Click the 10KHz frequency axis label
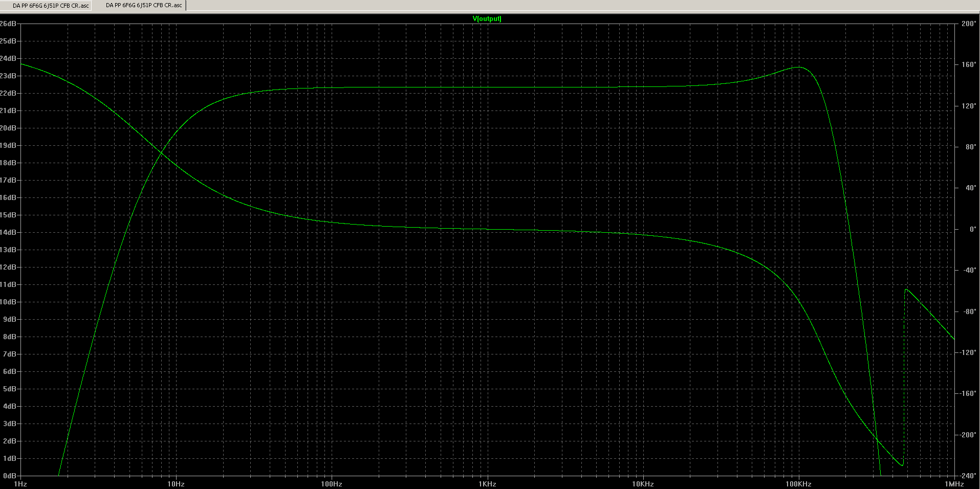Screen dimensions: 980x489 pos(643,484)
